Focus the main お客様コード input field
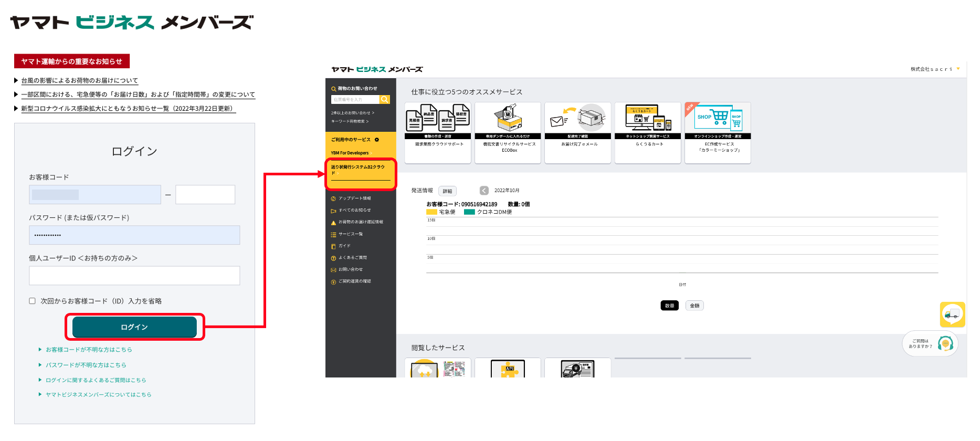 pyautogui.click(x=95, y=195)
